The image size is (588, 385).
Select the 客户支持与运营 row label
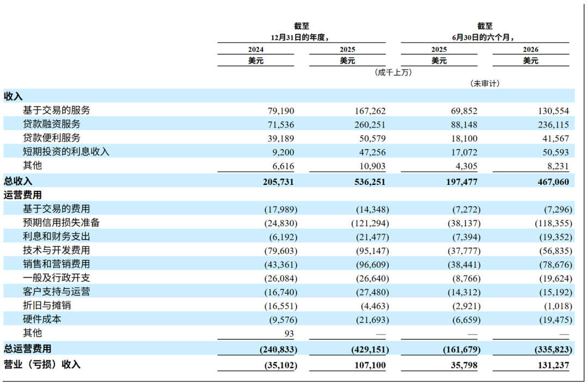coord(57,292)
